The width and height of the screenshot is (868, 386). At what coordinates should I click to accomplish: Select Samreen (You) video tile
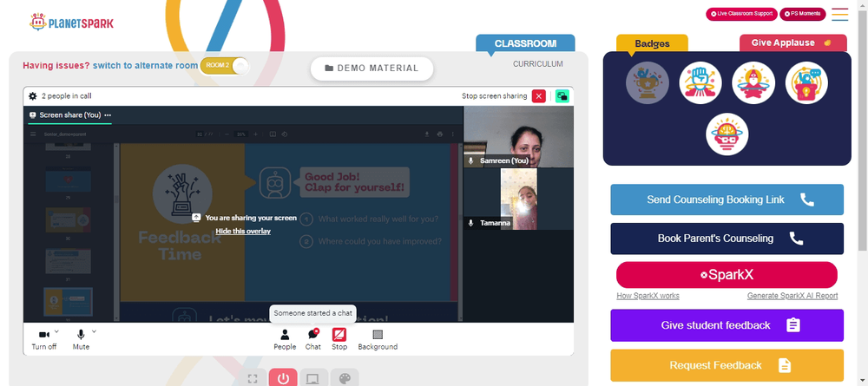pos(519,136)
